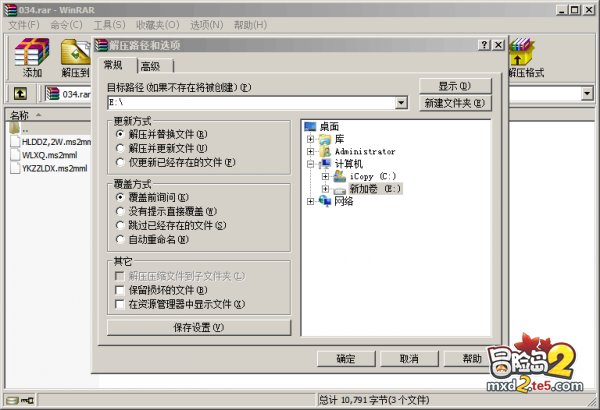This screenshot has width=600, height=410.
Task: Select the HLDDZ,2W.ms2mml file icon
Action: [15, 142]
